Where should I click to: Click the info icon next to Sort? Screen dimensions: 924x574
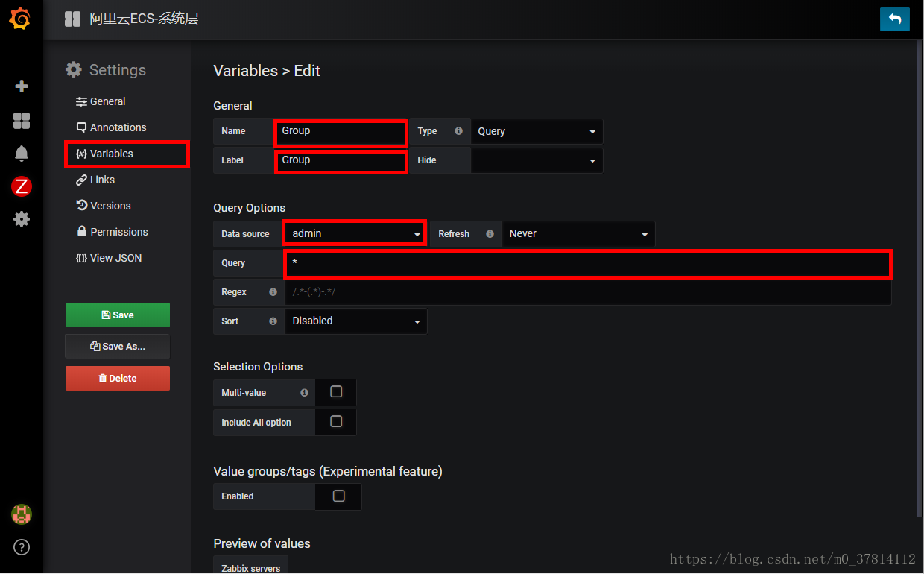[x=273, y=321]
